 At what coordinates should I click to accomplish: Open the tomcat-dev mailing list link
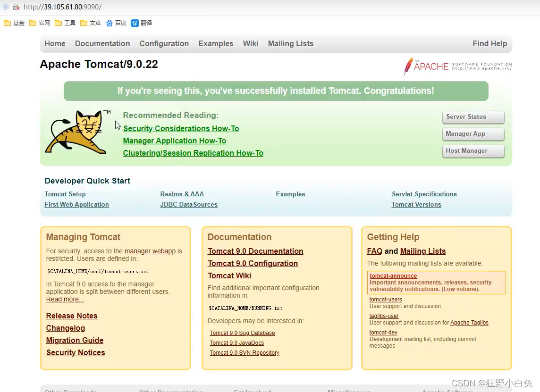click(383, 333)
